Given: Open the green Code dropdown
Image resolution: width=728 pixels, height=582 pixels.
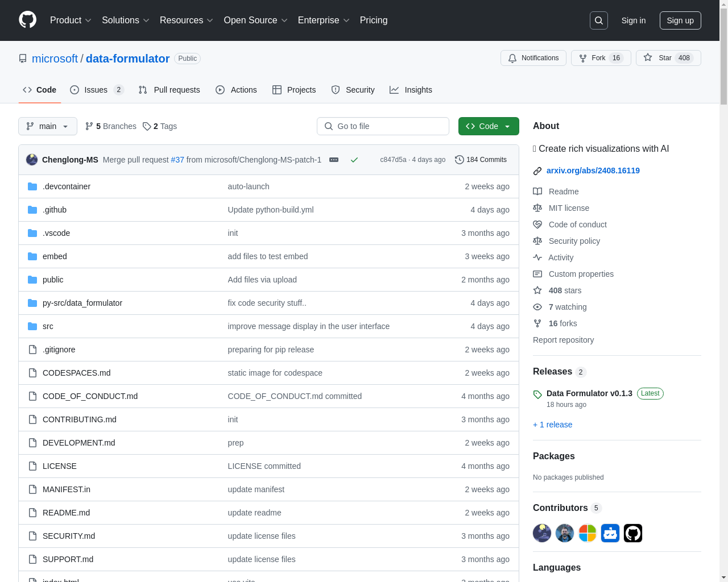Looking at the screenshot, I should pyautogui.click(x=489, y=126).
